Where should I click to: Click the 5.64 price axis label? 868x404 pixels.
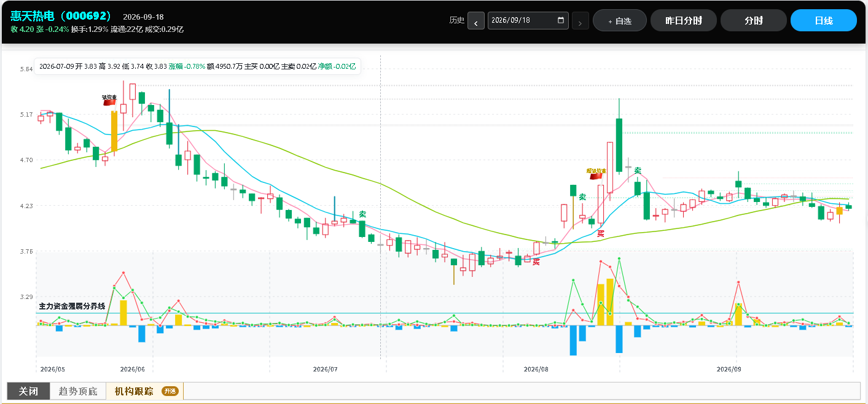(26, 69)
